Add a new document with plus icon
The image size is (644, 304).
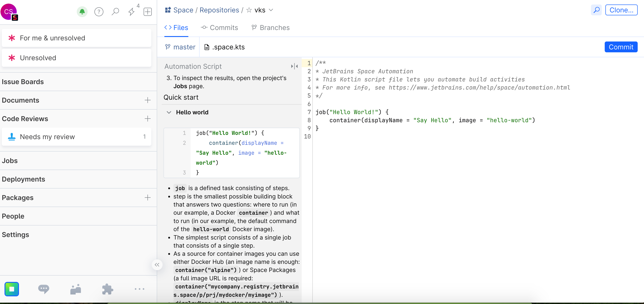pos(147,100)
